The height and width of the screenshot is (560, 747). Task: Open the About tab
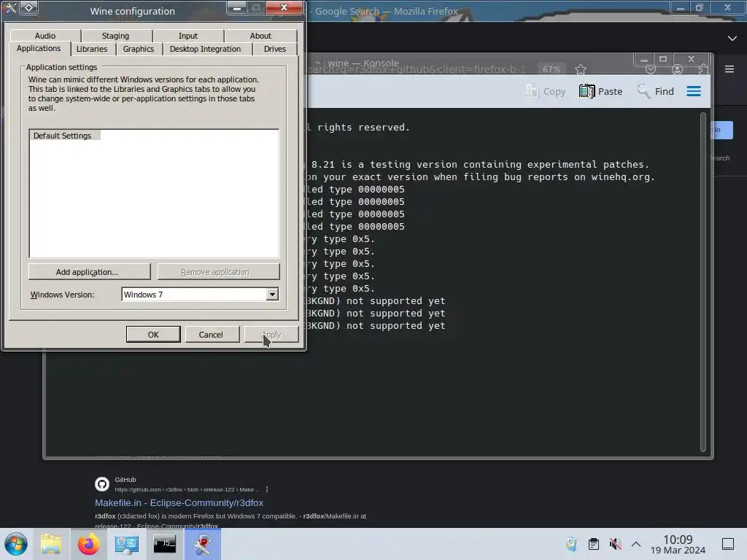coord(260,36)
